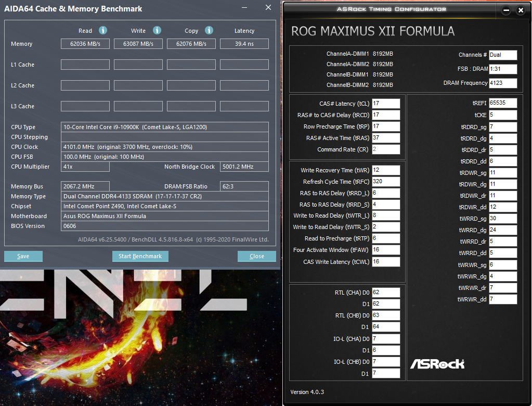Click the RTL (CHA) D0 field
This screenshot has height=406, width=532.
click(386, 293)
